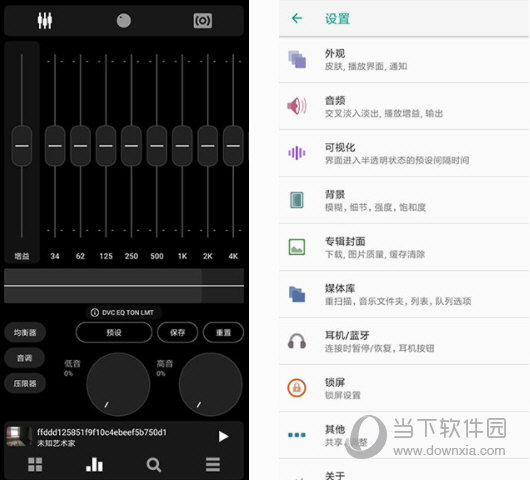Go back from the 设置 screen
Viewport: 530px width, 480px height.
[297, 18]
